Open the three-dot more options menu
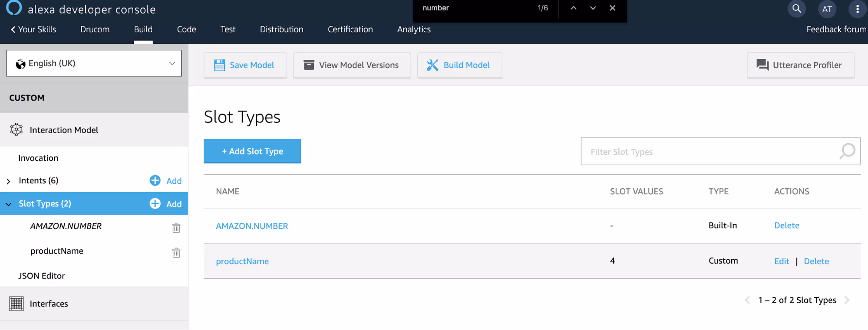Screen dimensions: 868x330 858,9
